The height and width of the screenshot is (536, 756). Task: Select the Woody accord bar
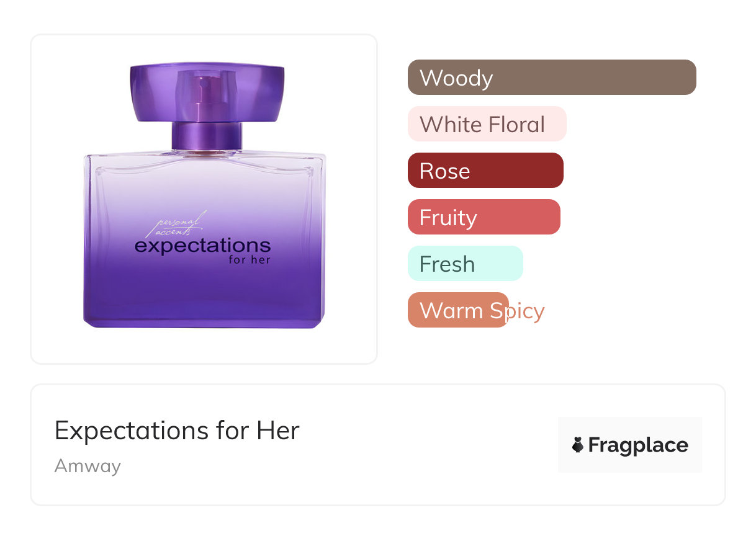click(x=551, y=78)
